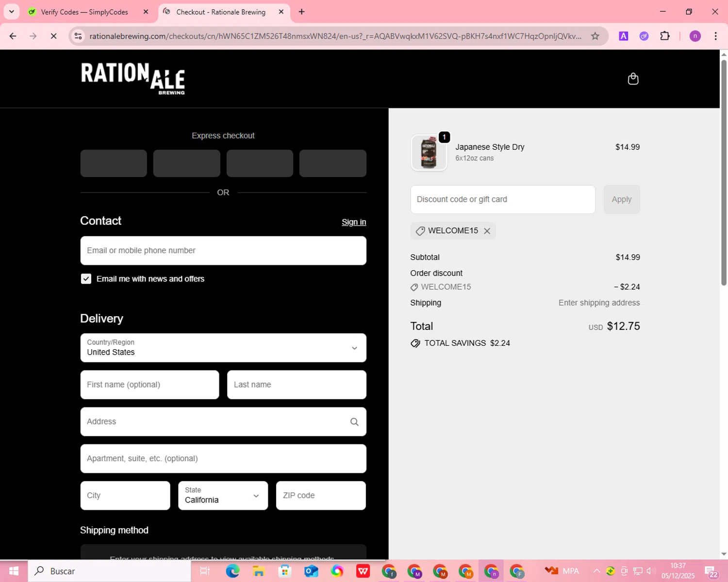Click the third express checkout button
The image size is (728, 582).
[260, 163]
